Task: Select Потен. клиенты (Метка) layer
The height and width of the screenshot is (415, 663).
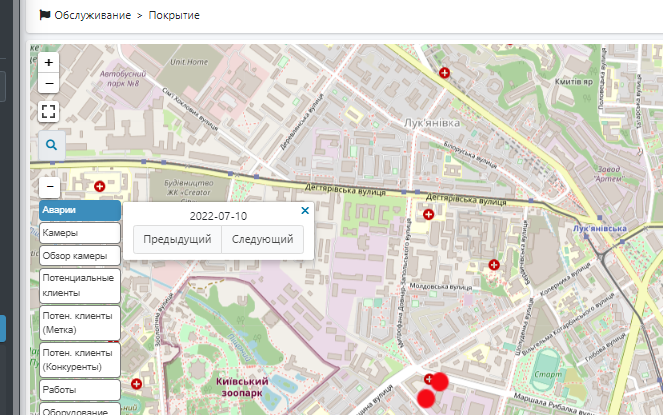Action: tap(80, 323)
